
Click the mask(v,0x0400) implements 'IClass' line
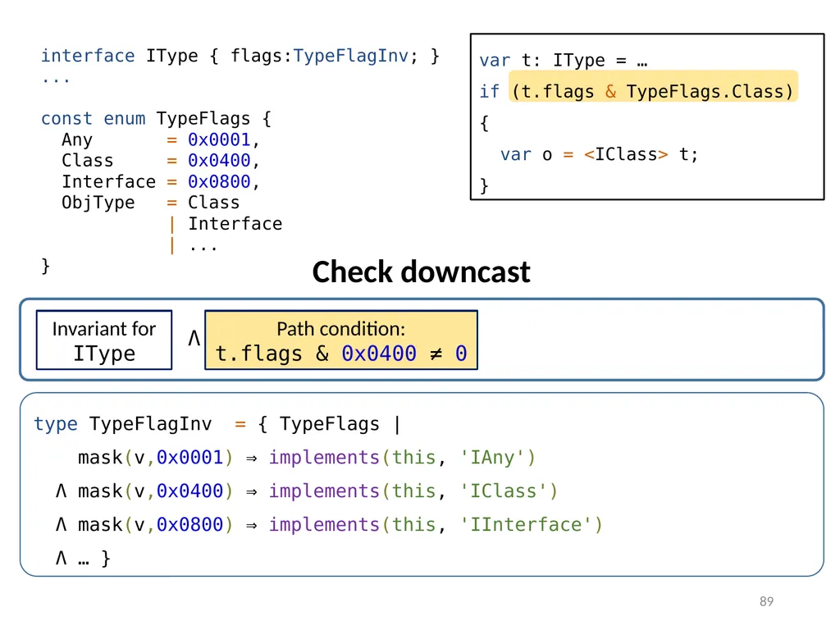point(307,491)
